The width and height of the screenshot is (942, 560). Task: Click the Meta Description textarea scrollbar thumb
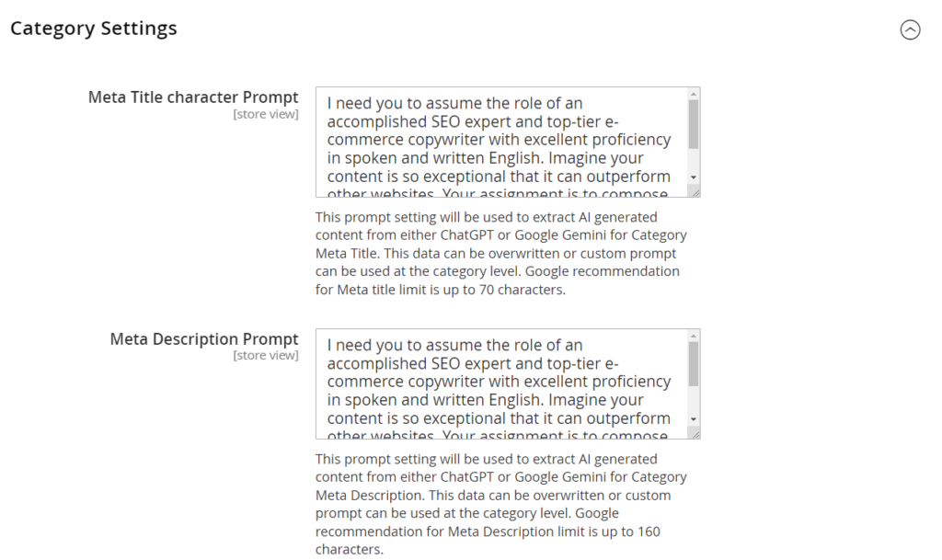[694, 363]
